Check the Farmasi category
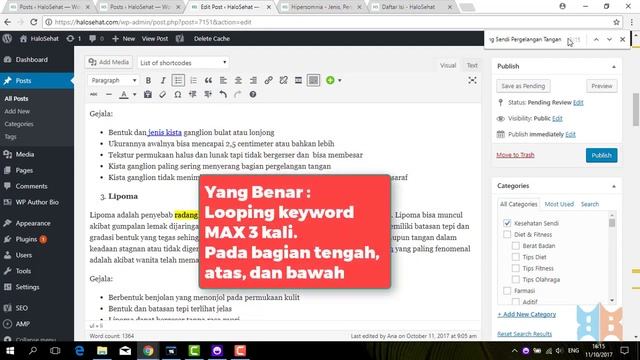The image size is (640, 360). 507,291
